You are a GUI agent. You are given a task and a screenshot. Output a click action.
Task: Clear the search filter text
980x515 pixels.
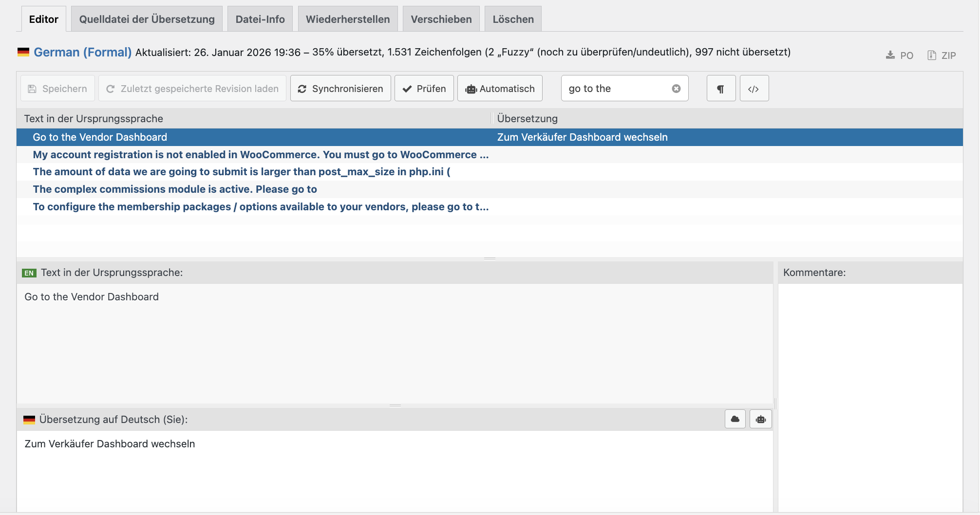pos(676,89)
